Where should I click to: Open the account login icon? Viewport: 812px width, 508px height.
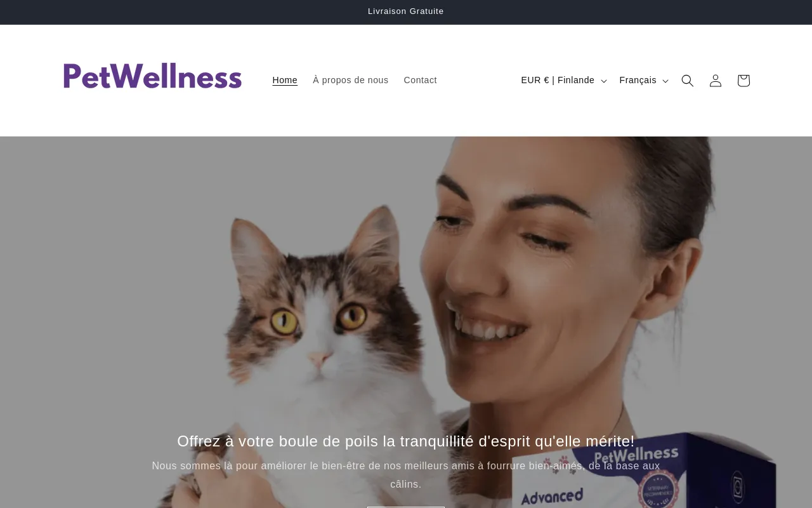tap(716, 81)
